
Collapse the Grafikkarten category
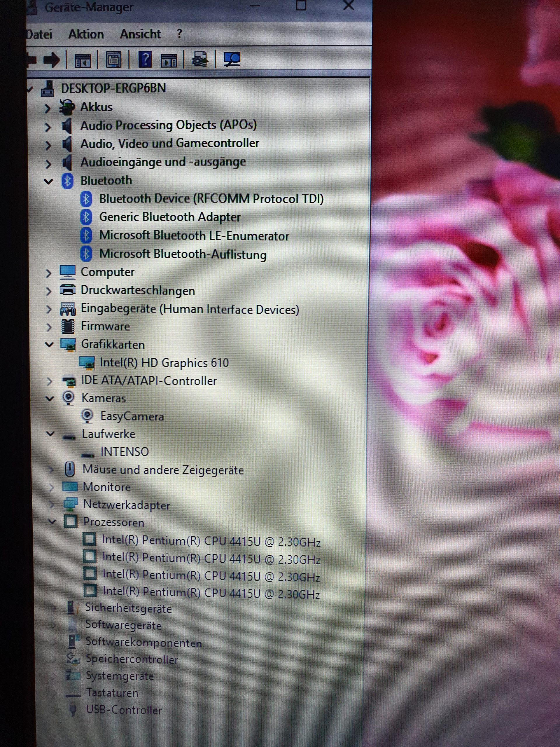pos(49,345)
